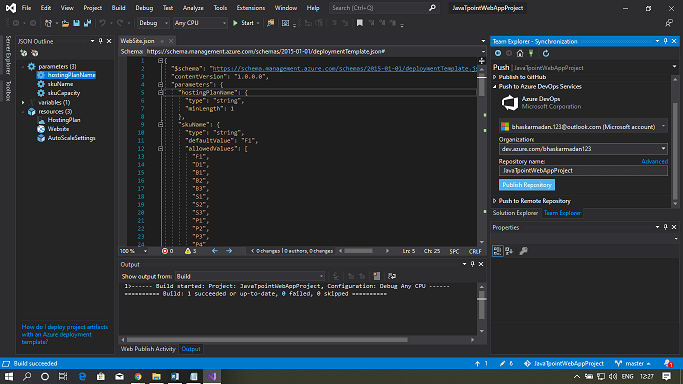The width and height of the screenshot is (683, 384).
Task: Click the Start debugging button
Action: (x=246, y=23)
